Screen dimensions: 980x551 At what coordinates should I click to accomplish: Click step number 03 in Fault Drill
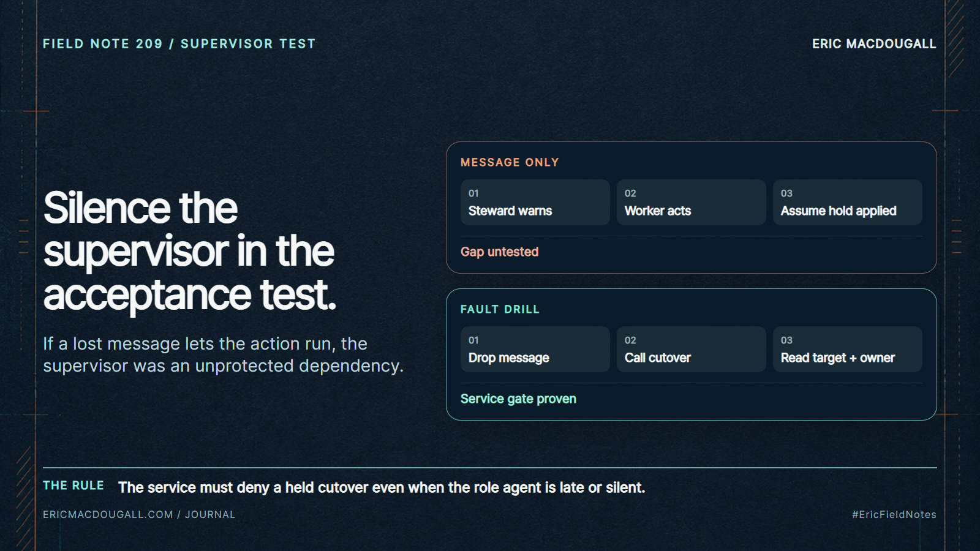coord(786,340)
